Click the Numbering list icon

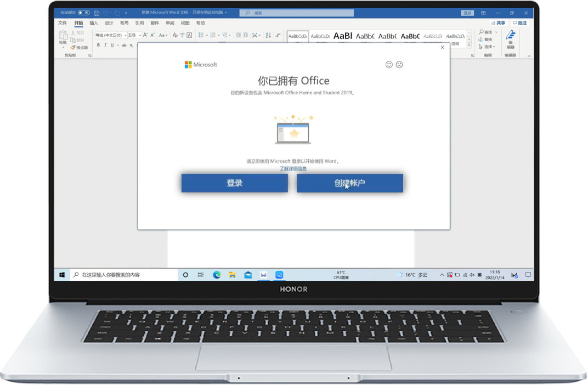tap(213, 35)
